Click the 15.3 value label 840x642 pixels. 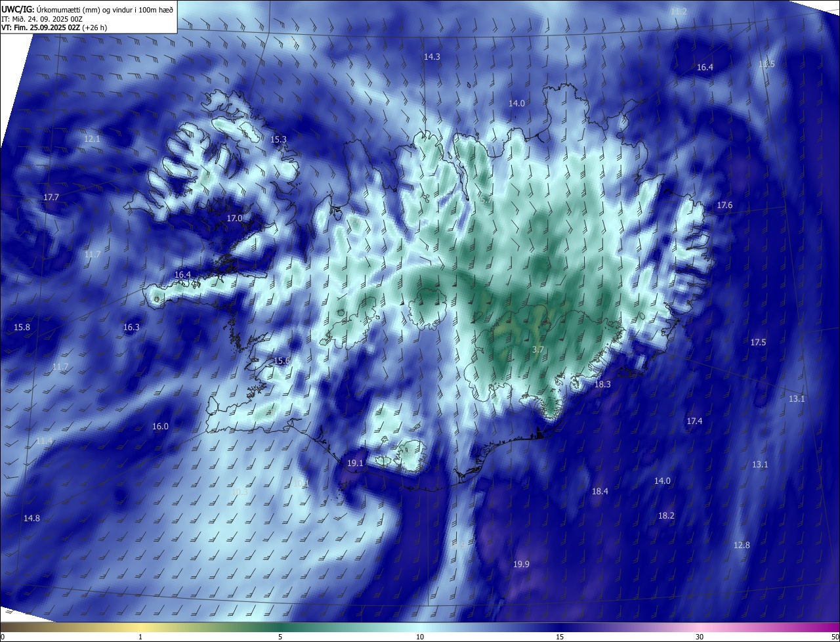point(278,140)
